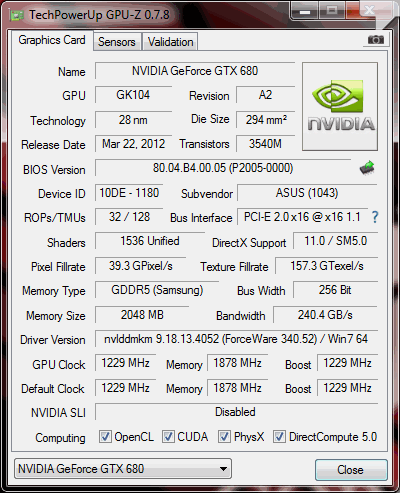Click the Driver Version nvlddmkm value
The height and width of the screenshot is (493, 400).
tap(236, 339)
